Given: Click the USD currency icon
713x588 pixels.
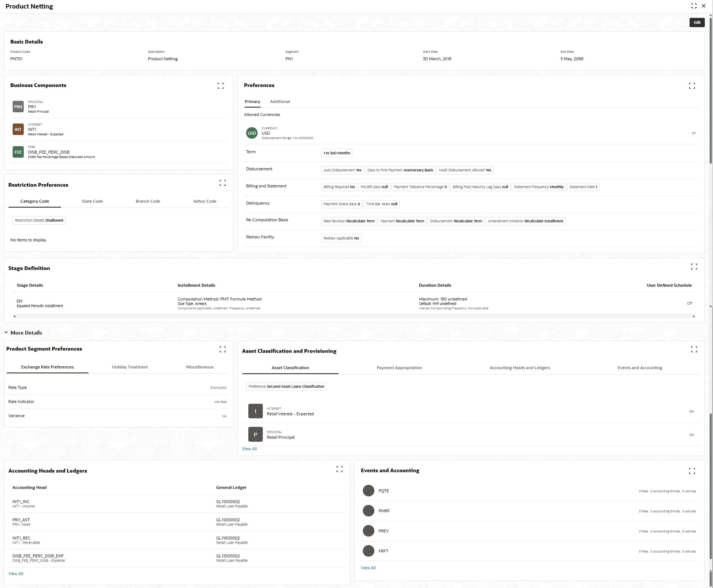Looking at the screenshot, I should click(x=252, y=133).
